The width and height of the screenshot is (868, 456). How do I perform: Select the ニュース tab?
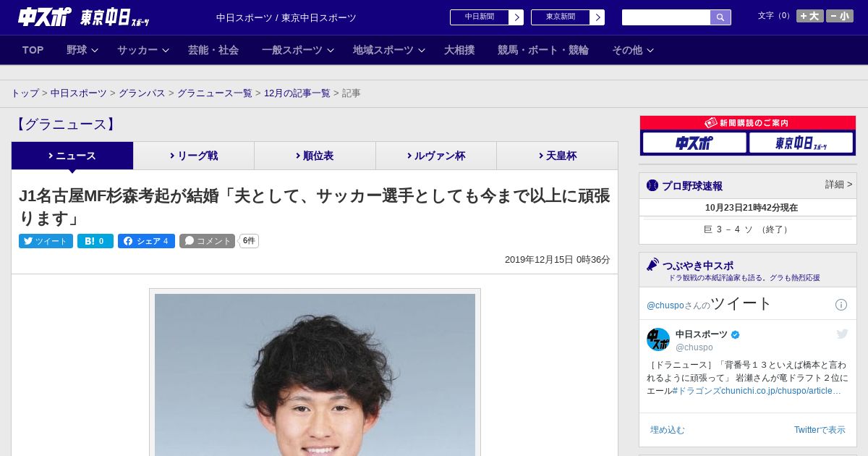[x=72, y=156]
